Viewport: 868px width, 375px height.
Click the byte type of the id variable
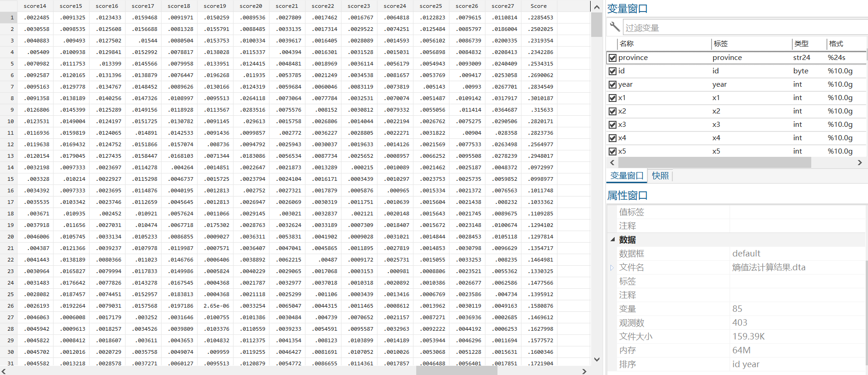click(801, 71)
